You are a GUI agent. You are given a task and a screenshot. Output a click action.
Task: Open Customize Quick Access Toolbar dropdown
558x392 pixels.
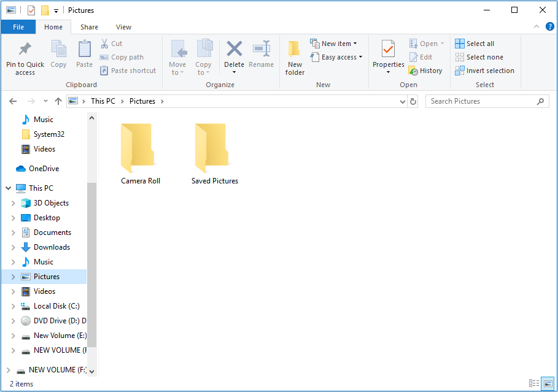(x=56, y=10)
